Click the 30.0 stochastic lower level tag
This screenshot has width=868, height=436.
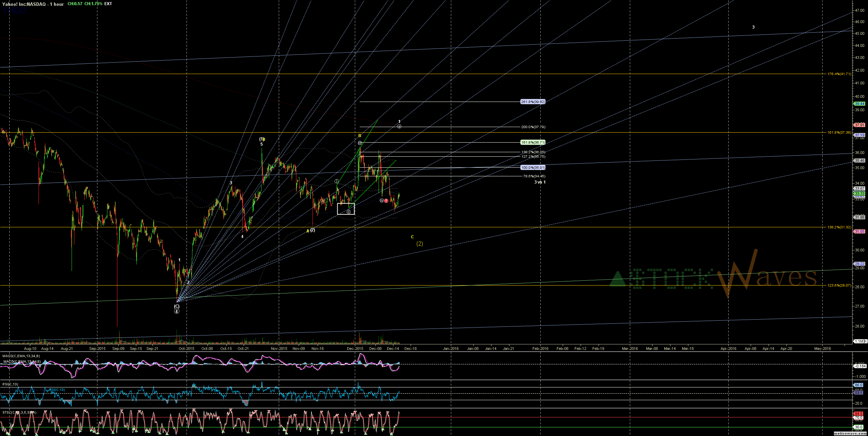(859, 427)
